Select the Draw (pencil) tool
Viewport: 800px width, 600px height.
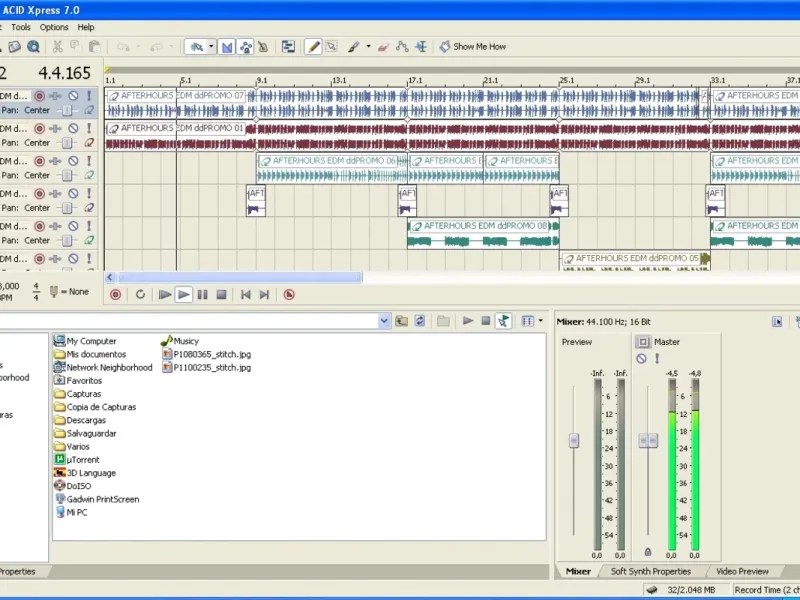click(x=313, y=46)
